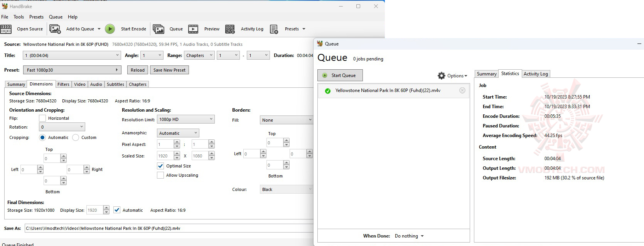Viewport: 644px width, 246px height.
Task: Switch to the Audio tab
Action: [x=96, y=84]
